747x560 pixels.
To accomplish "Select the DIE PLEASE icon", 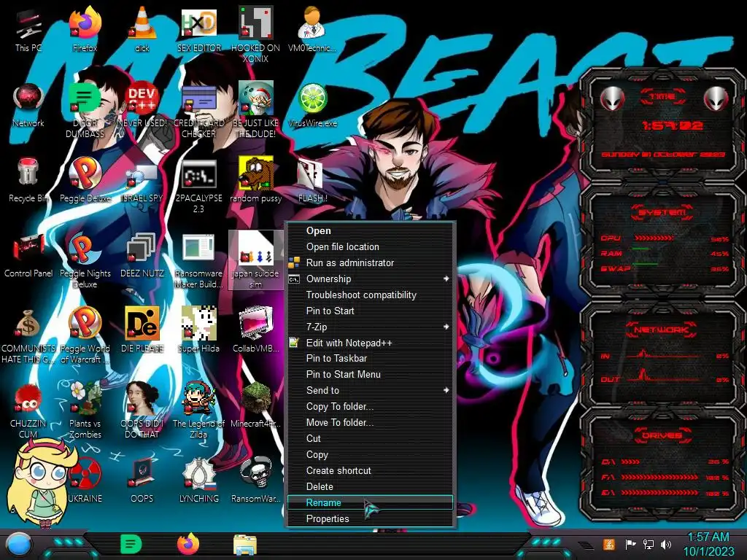I will tap(142, 330).
